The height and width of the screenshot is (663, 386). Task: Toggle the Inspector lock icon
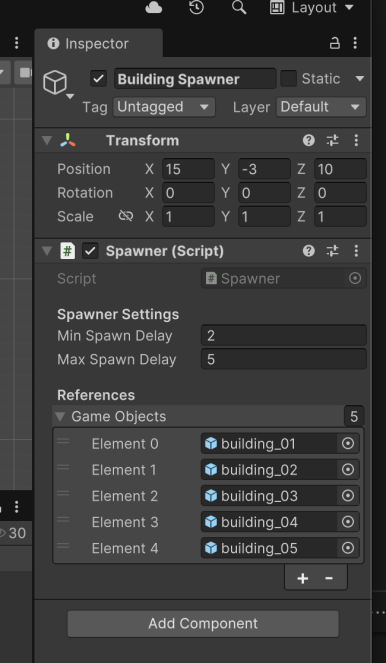(x=334, y=43)
